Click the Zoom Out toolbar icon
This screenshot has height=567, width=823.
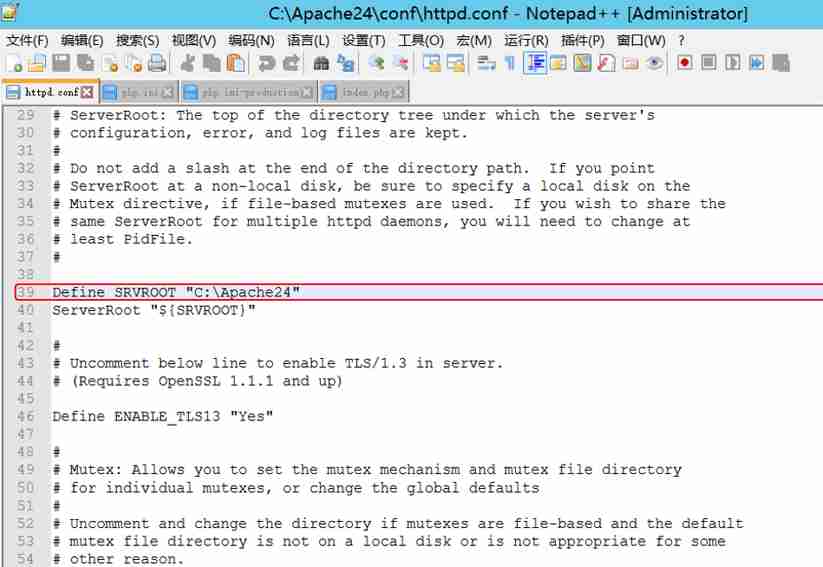pyautogui.click(x=400, y=64)
